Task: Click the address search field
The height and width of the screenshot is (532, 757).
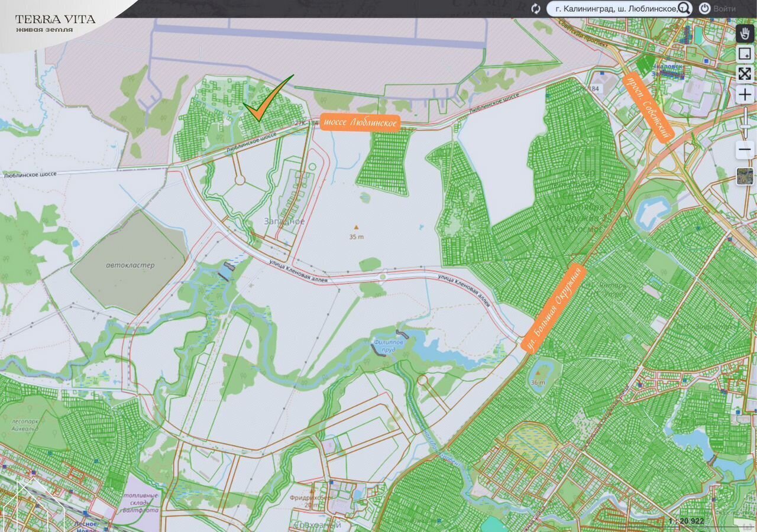Action: (x=618, y=8)
